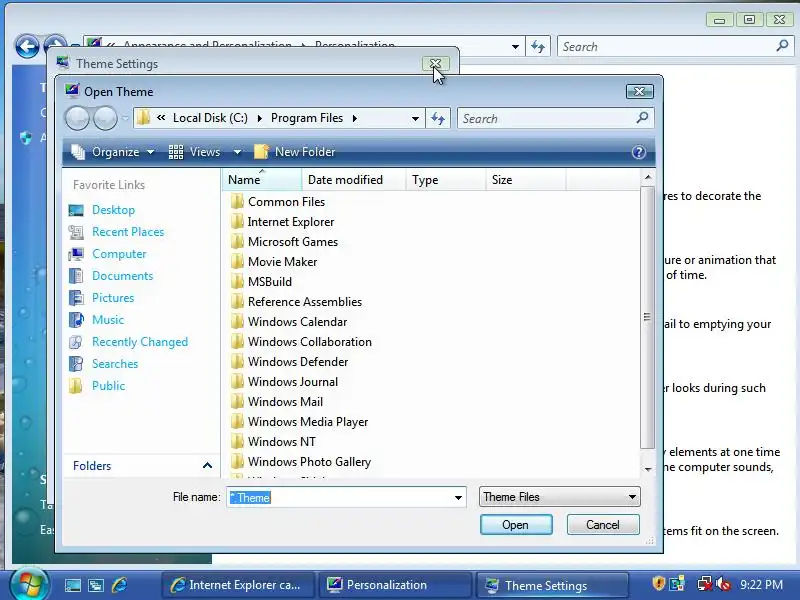Select the Windows Journal folder

[x=284, y=382]
